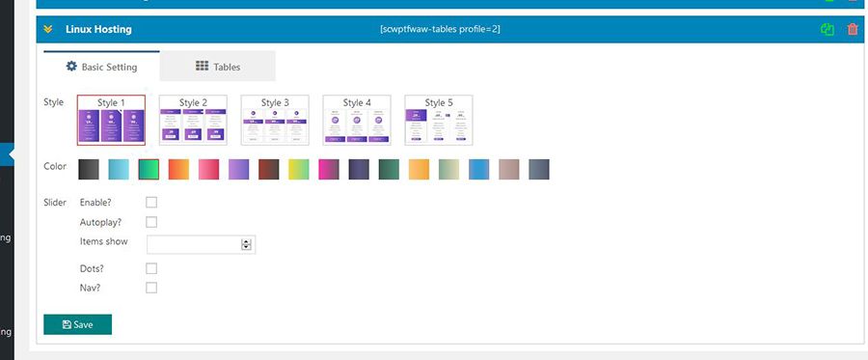Viewport: 868px width, 360px height.
Task: Focus the Items show number field
Action: 201,245
